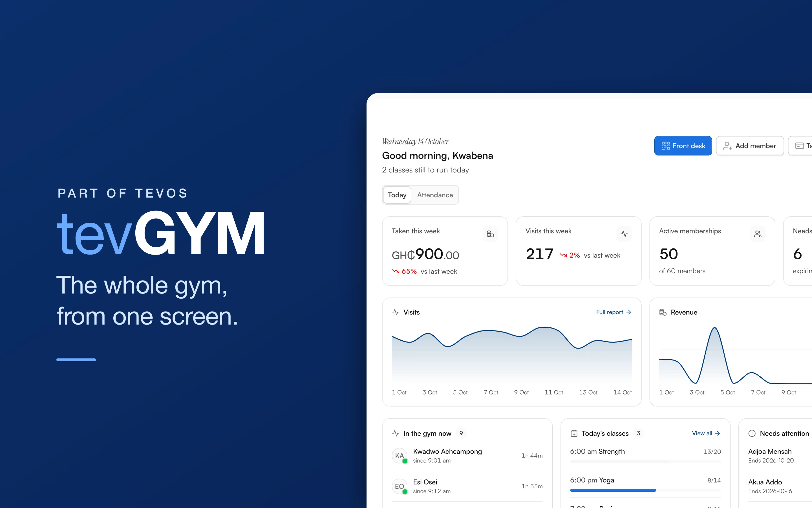Click calendar icon beside Today's classes
This screenshot has width=812, height=508.
(574, 433)
